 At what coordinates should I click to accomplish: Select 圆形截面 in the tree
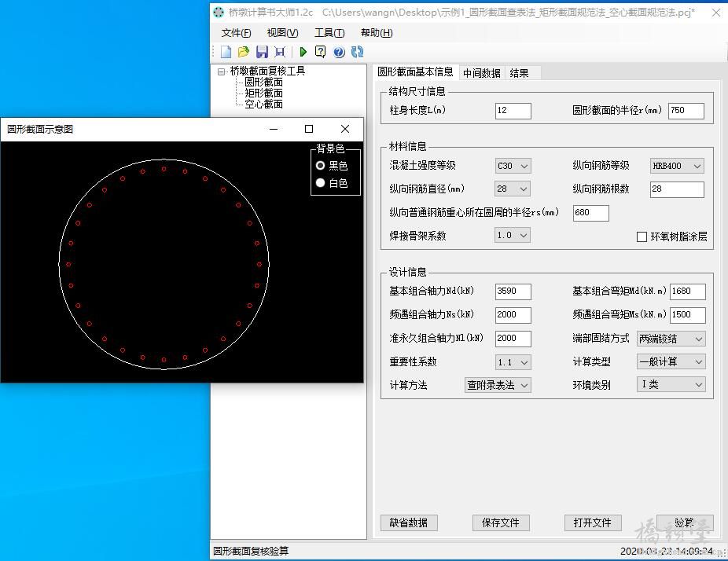pos(263,82)
